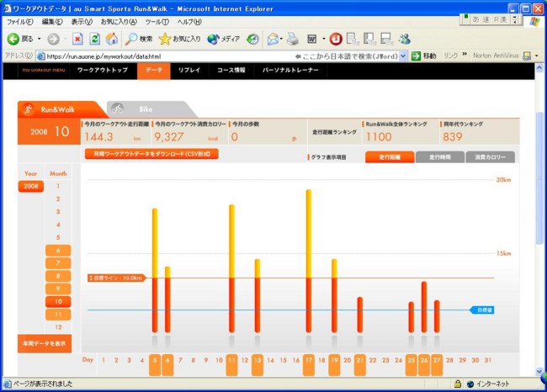Open the Media (メディア) toolbar button
Image resolution: width=547 pixels, height=392 pixels.
coord(223,39)
